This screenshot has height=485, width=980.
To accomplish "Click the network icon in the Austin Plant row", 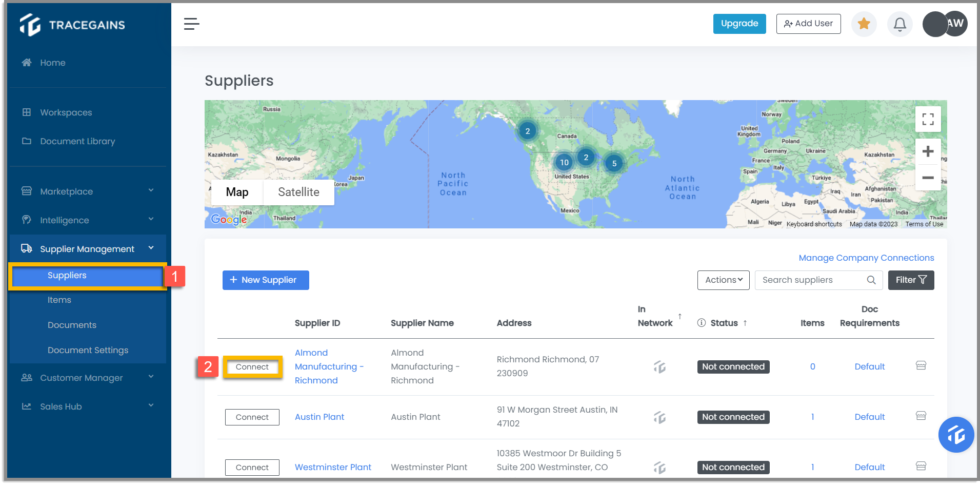I will 659,417.
